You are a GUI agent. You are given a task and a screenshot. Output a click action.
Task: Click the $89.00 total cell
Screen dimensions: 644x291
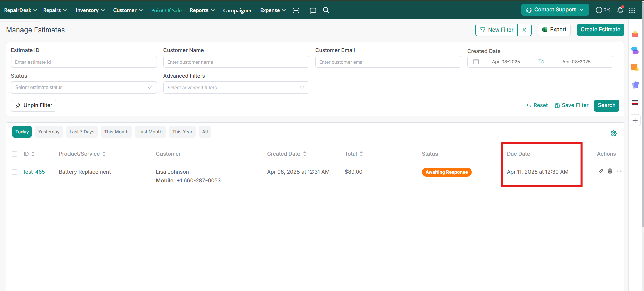[x=353, y=172]
